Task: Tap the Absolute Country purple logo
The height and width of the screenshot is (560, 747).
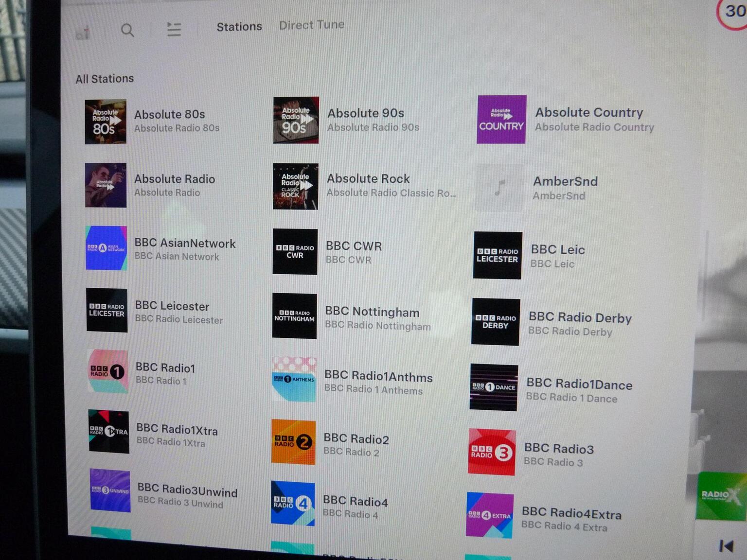Action: point(501,120)
